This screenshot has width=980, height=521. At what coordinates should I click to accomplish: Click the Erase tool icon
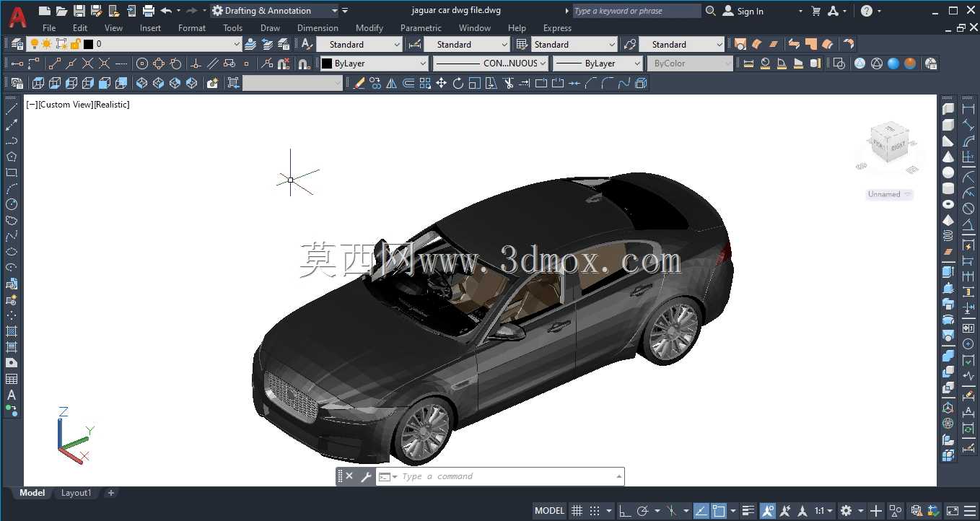click(x=359, y=83)
